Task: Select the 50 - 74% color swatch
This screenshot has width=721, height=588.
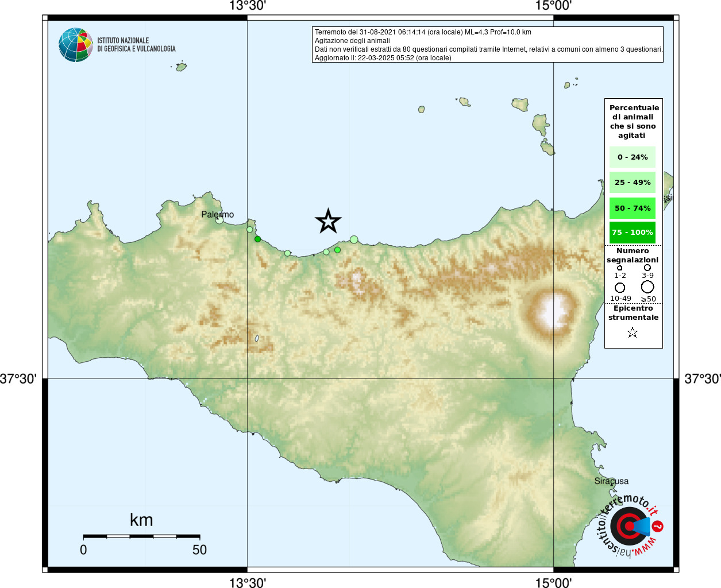Action: pyautogui.click(x=633, y=208)
